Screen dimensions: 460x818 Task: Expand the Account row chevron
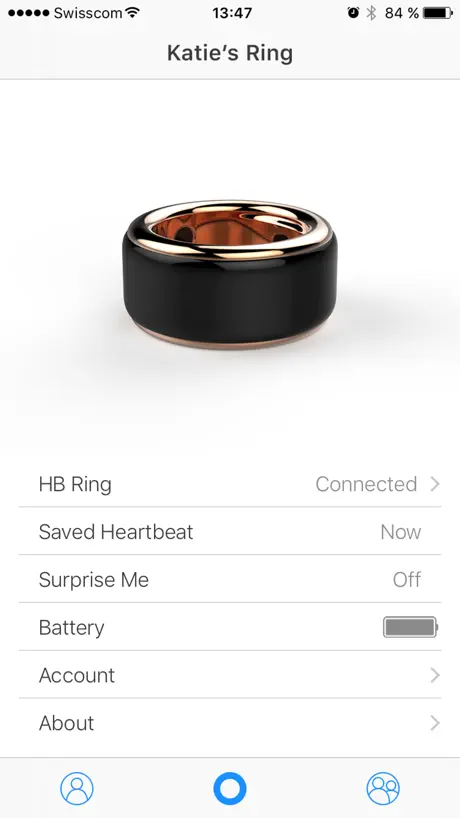tap(435, 675)
